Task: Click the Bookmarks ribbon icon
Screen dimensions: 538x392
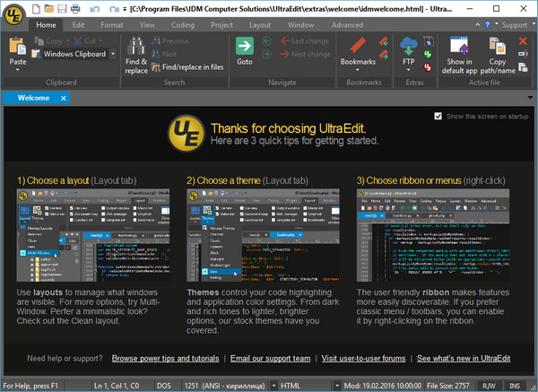Action: [358, 45]
